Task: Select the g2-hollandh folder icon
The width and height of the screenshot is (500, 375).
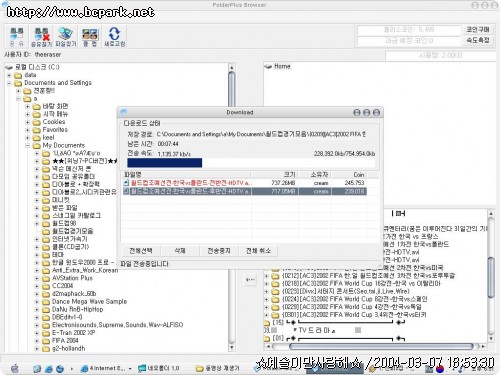Action: (46, 349)
